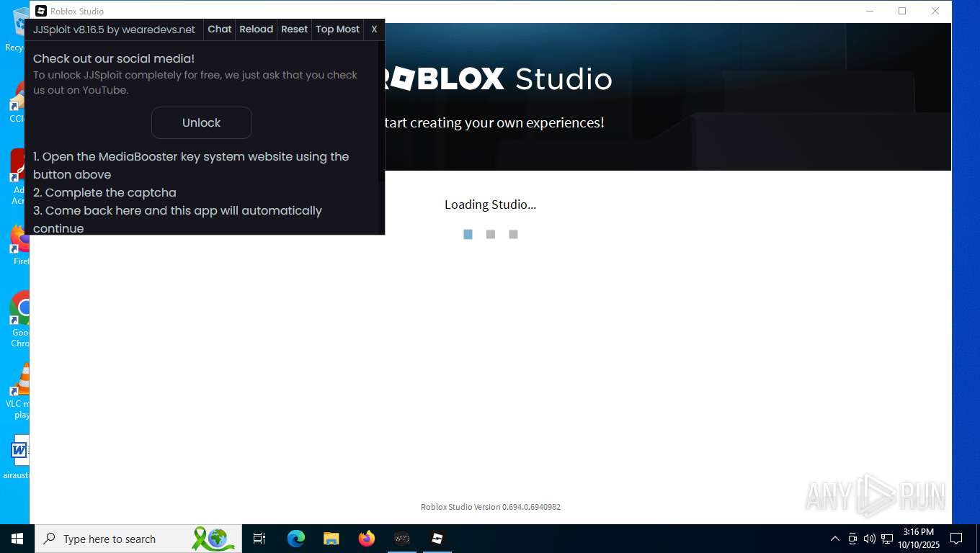Open File Explorer from the taskbar
The image size is (980, 553).
331,539
